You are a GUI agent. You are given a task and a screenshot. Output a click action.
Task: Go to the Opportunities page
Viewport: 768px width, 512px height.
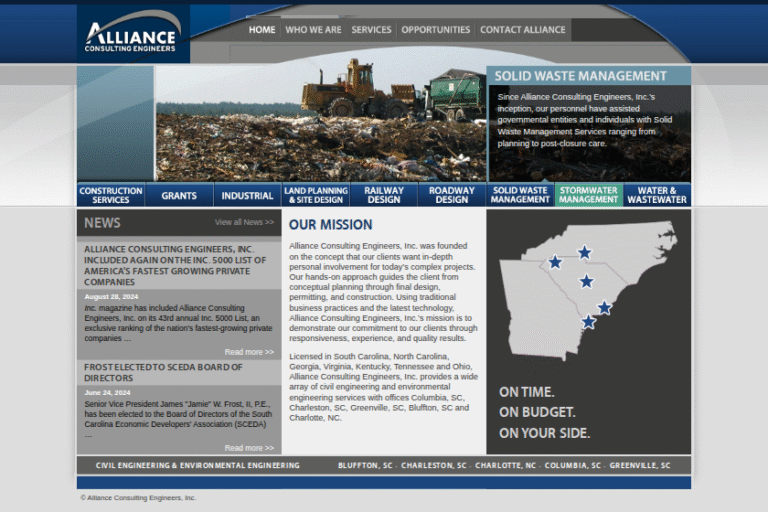click(x=435, y=30)
